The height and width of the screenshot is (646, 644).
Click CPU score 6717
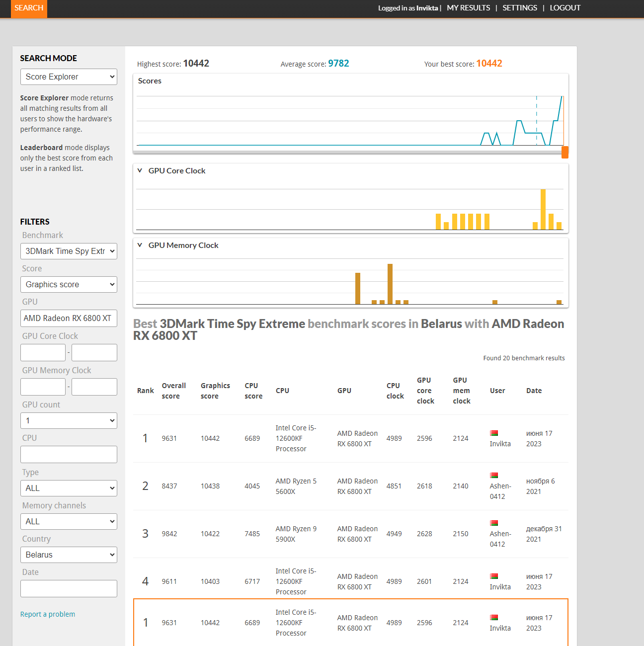[252, 581]
